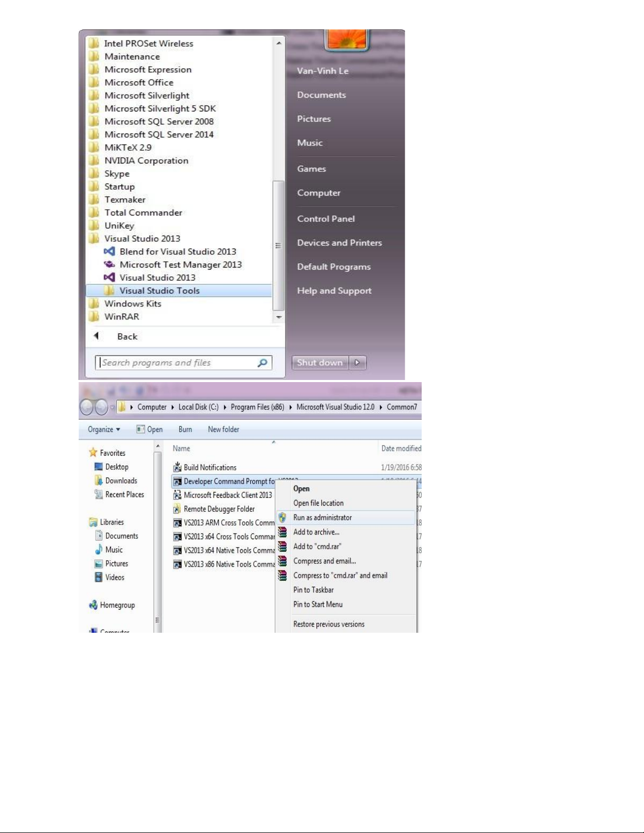Select VS2013 ARM Cross Tools Command Prompt icon
Image resolution: width=644 pixels, height=833 pixels.
(177, 523)
